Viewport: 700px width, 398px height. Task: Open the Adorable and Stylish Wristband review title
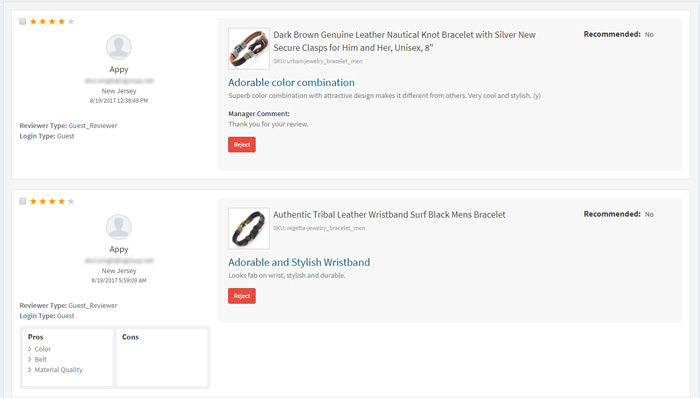click(299, 262)
